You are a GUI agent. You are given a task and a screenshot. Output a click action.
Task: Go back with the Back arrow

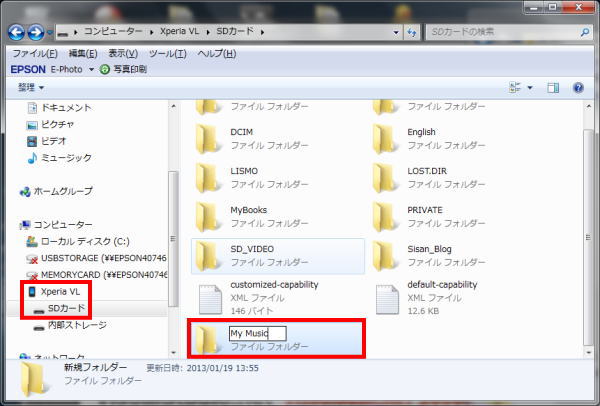click(x=16, y=33)
